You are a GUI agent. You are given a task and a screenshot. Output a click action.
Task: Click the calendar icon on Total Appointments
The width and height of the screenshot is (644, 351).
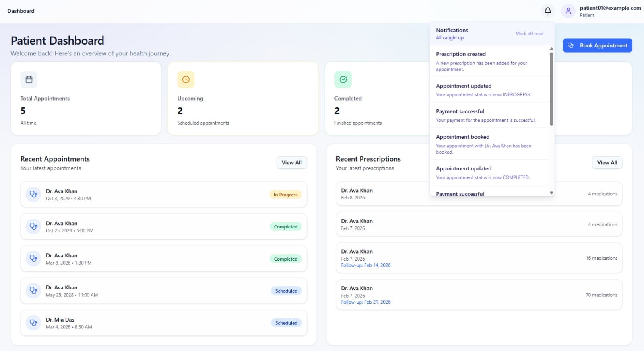point(29,80)
